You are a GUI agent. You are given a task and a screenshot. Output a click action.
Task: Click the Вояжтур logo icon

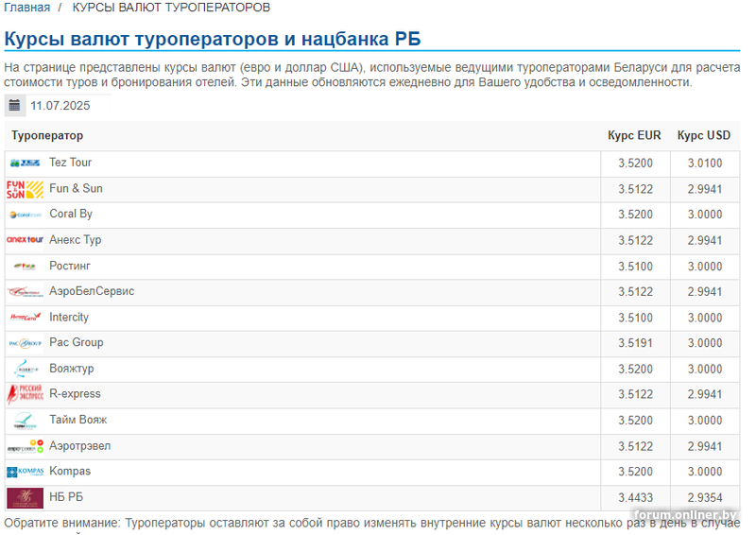pyautogui.click(x=26, y=369)
